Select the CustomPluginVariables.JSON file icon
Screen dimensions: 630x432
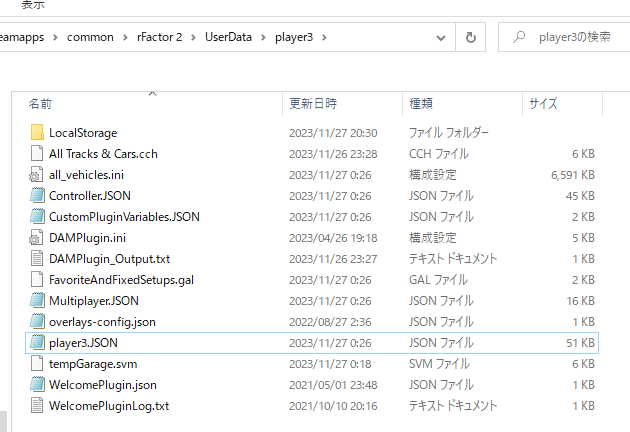click(37, 217)
